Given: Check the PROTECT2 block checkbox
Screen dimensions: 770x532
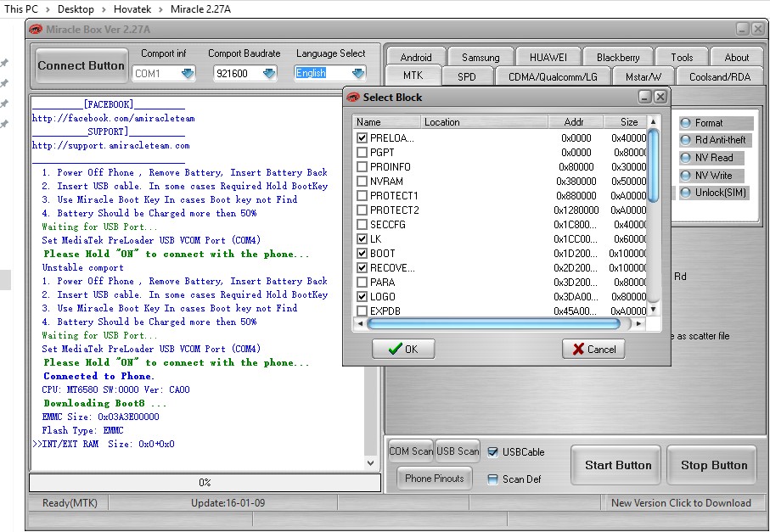Looking at the screenshot, I should click(362, 210).
